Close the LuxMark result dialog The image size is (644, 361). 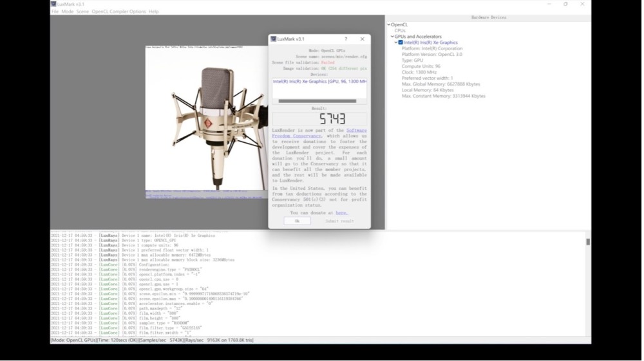(362, 39)
